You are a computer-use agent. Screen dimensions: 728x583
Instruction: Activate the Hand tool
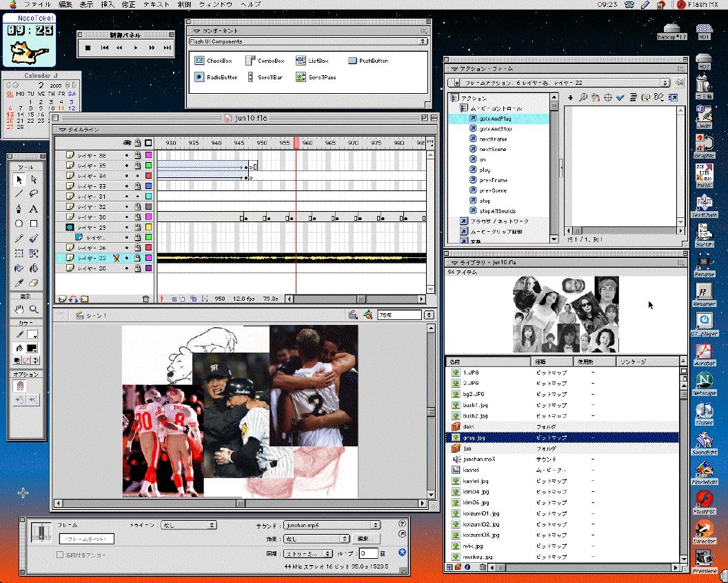19,310
